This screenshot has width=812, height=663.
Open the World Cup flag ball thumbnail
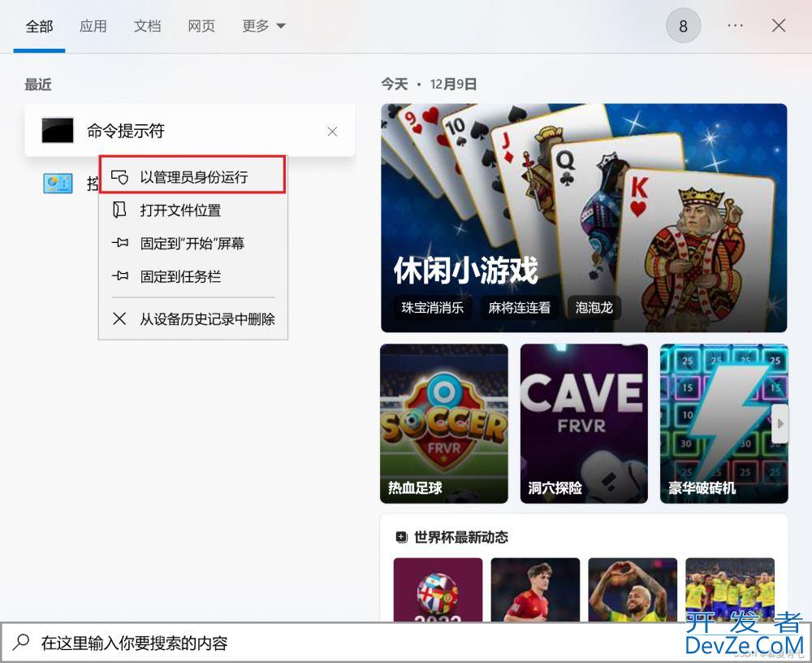(438, 589)
